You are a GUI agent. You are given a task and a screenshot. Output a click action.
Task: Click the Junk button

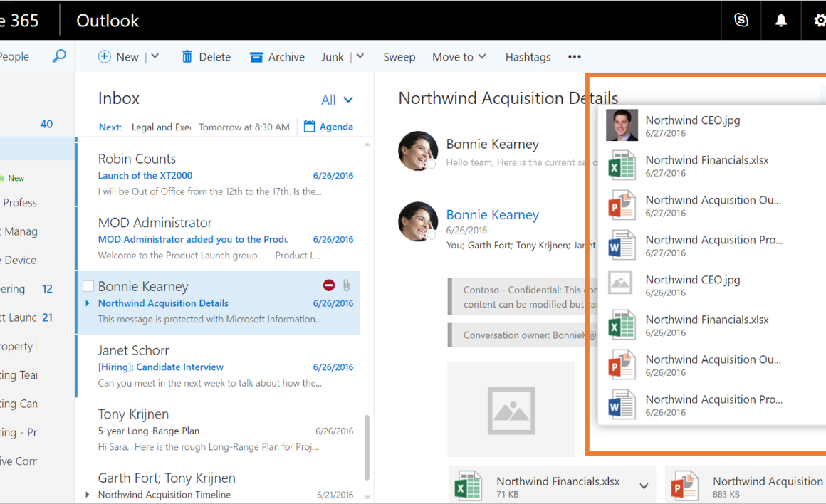tap(333, 57)
